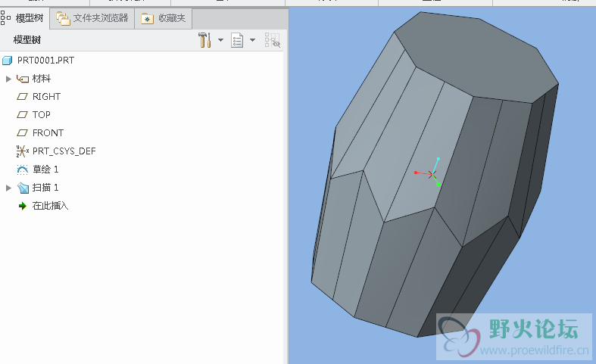The width and height of the screenshot is (596, 364).
Task: Select the RIGHT datum plane
Action: pyautogui.click(x=46, y=97)
